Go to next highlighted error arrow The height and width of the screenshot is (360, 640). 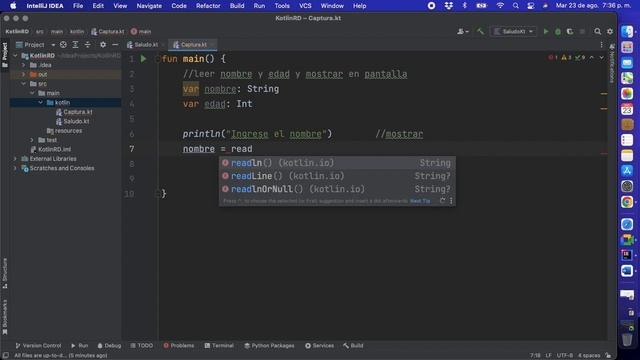[601, 58]
